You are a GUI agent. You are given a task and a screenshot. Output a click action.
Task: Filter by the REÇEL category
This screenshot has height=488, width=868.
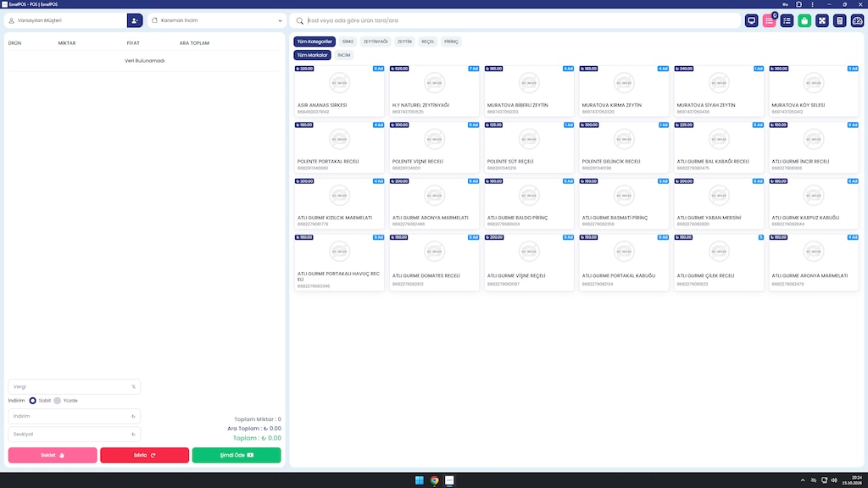coord(428,42)
